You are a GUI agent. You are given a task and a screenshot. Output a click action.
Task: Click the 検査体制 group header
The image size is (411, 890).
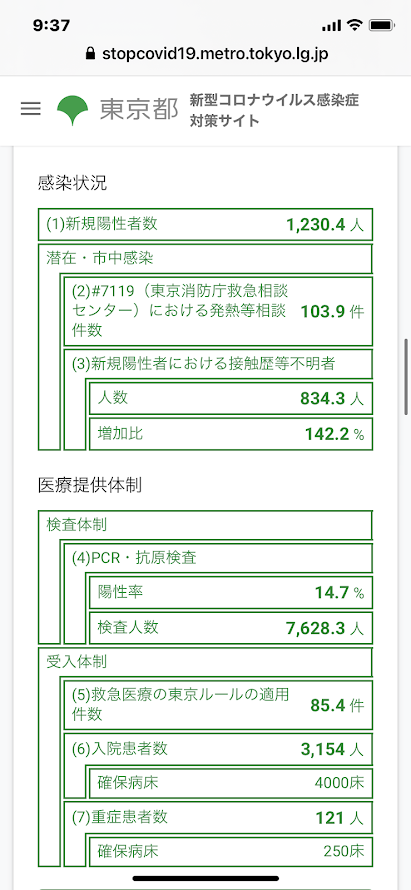point(205,524)
